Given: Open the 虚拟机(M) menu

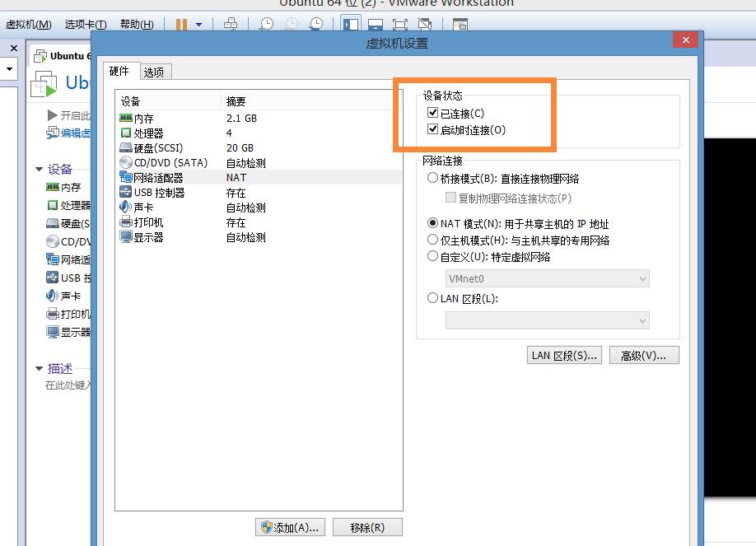Looking at the screenshot, I should click(x=27, y=25).
